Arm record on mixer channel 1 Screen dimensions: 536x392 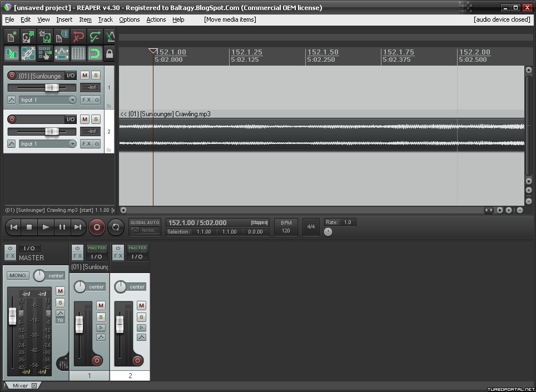tap(97, 360)
